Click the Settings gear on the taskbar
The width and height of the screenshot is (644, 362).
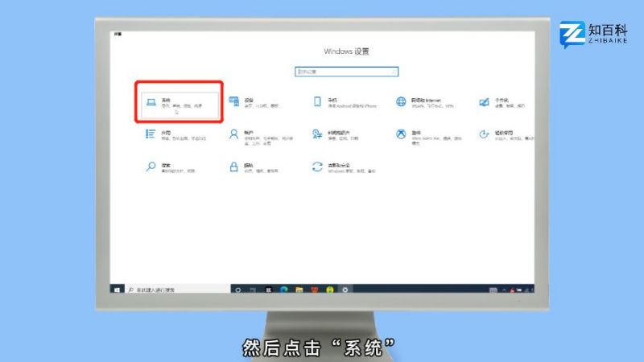click(x=345, y=290)
